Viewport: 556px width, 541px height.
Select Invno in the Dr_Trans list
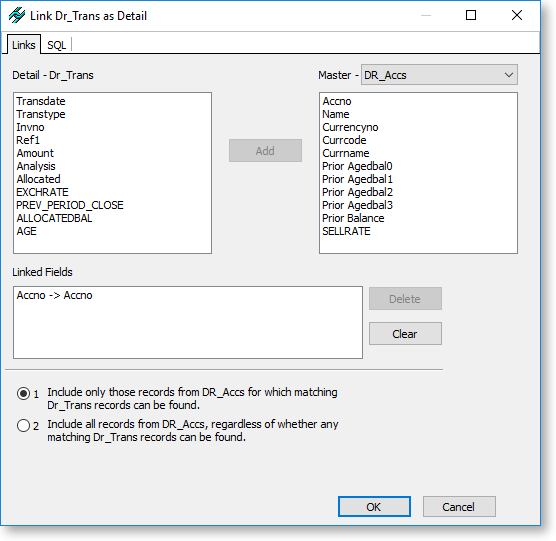click(x=30, y=127)
